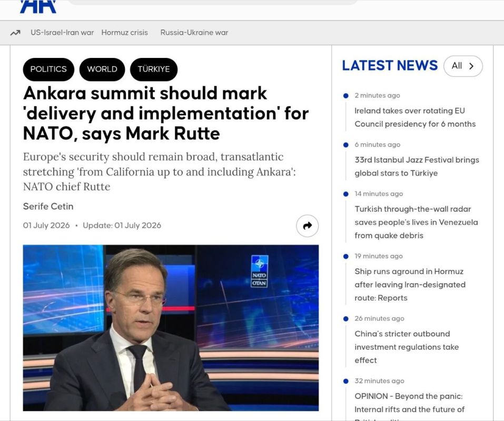Click the subtitle about Europe's security
This screenshot has height=421, width=504.
(160, 172)
